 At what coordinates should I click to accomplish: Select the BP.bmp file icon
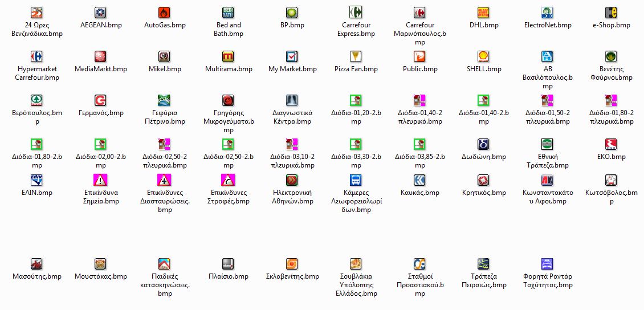292,13
